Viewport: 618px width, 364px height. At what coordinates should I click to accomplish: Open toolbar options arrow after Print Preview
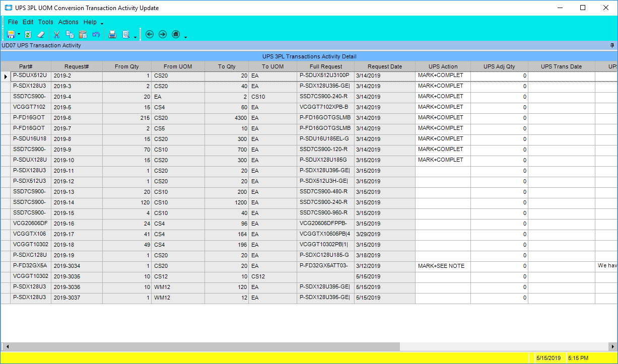pyautogui.click(x=135, y=37)
